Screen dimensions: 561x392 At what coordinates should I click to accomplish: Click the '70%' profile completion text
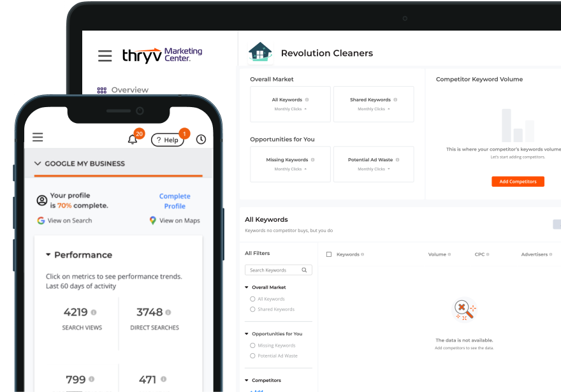[64, 206]
